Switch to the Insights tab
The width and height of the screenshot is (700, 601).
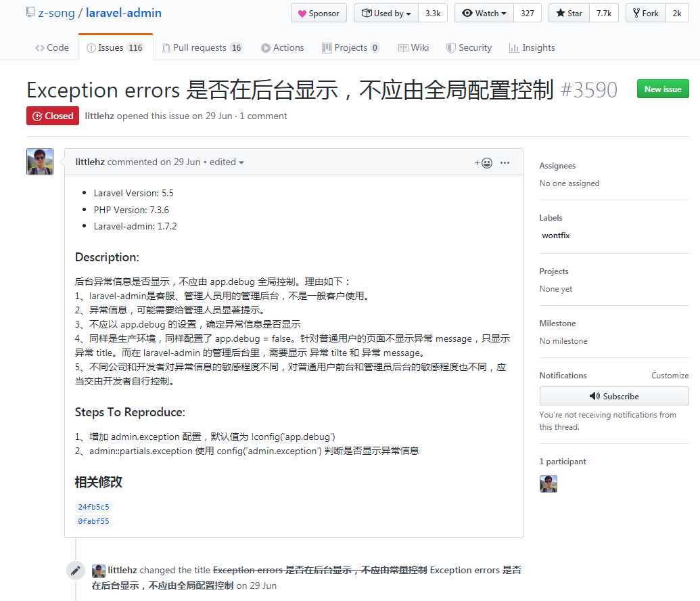tap(532, 47)
